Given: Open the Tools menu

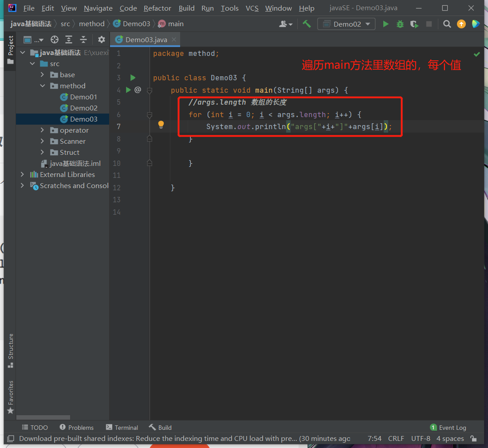Looking at the screenshot, I should (x=229, y=8).
